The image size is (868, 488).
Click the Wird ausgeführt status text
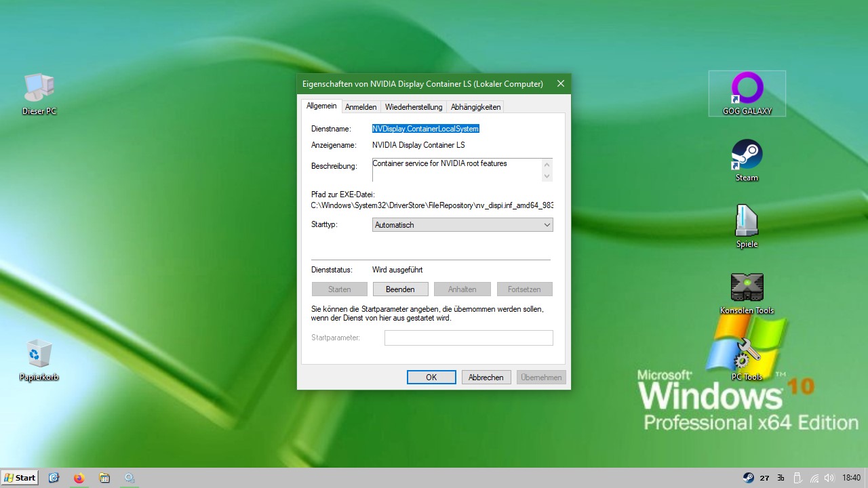tap(397, 270)
